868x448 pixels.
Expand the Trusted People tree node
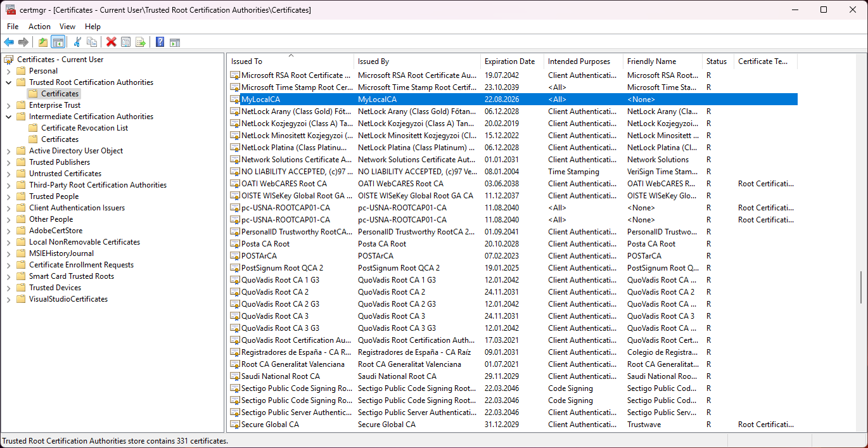[9, 196]
